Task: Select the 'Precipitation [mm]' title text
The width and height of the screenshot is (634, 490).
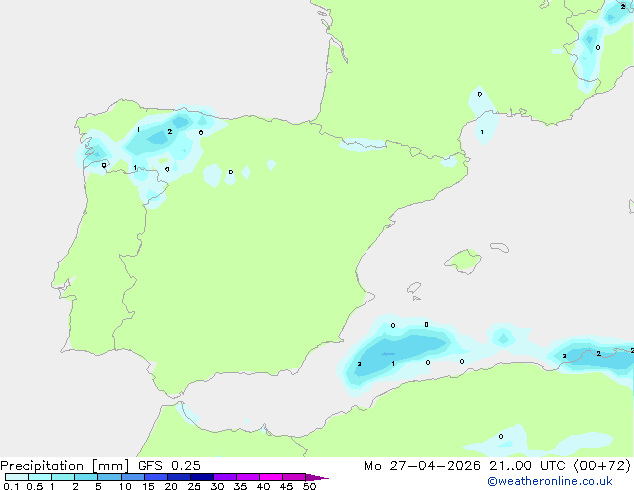Action: point(65,466)
